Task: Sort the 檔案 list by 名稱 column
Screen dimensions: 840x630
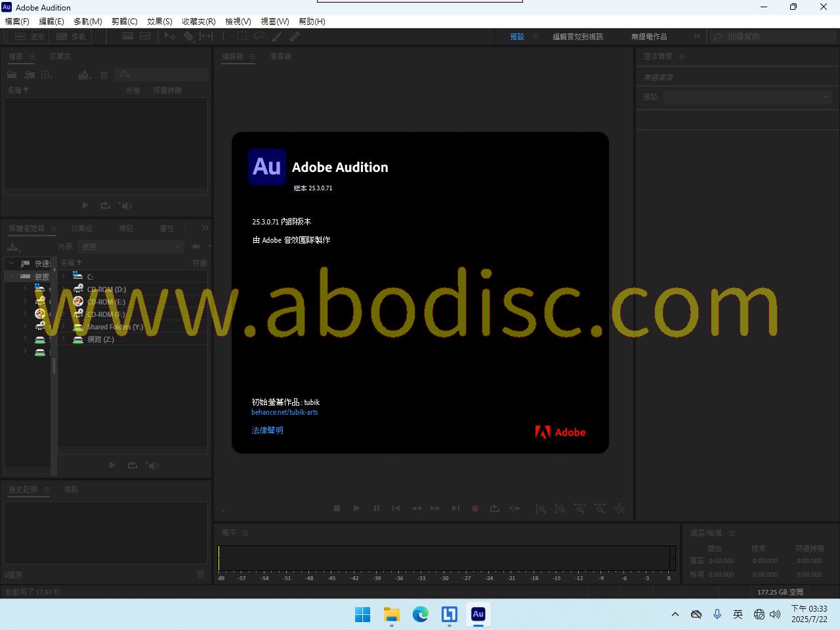Action: (18, 90)
